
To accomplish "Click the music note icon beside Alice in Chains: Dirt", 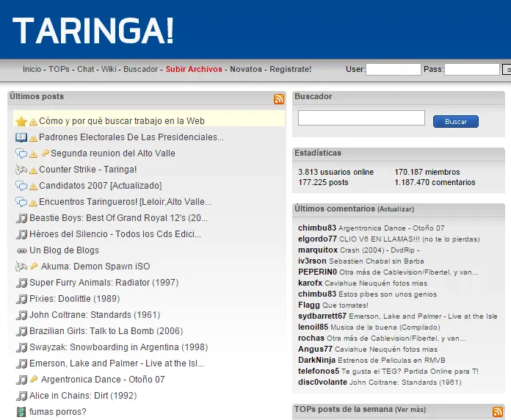I will click(21, 396).
